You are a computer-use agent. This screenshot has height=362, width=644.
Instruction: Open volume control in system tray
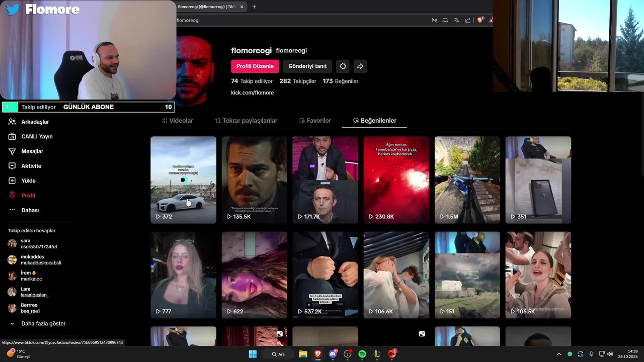pos(610,354)
